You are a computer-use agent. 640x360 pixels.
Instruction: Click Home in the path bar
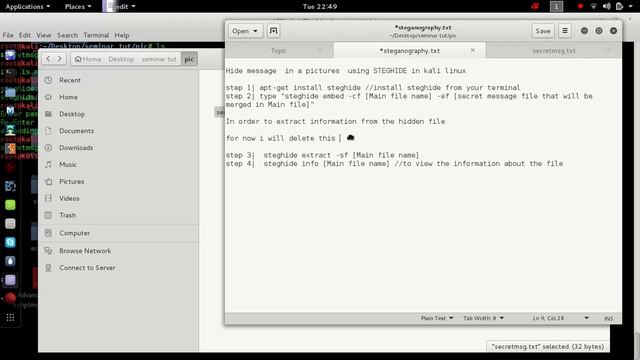[88, 59]
